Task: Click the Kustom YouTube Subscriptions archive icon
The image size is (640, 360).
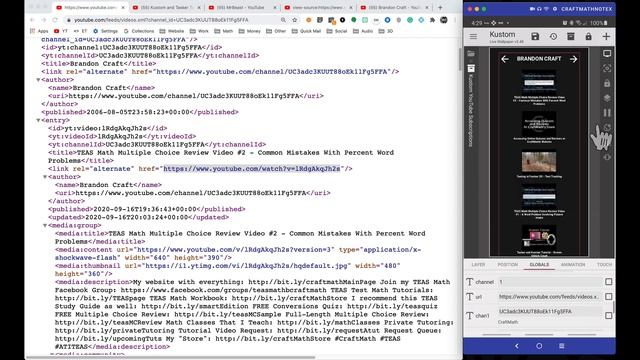Action: [x=471, y=68]
